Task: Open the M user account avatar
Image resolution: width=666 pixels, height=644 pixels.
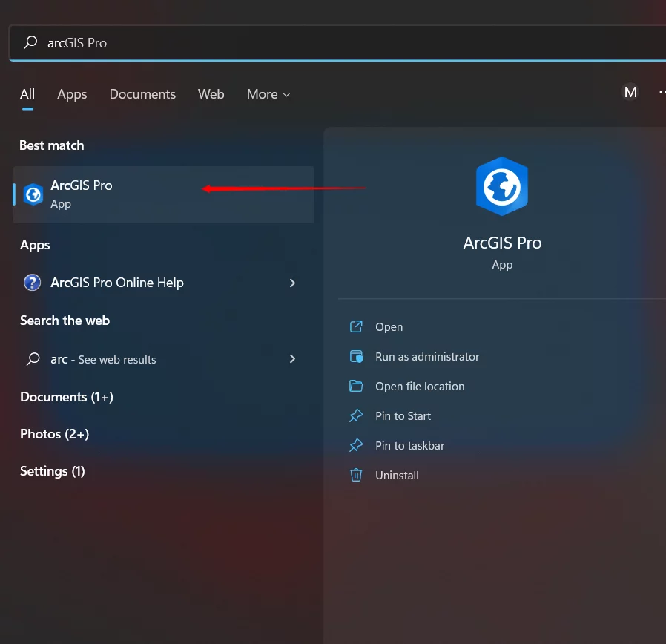Action: coord(630,92)
